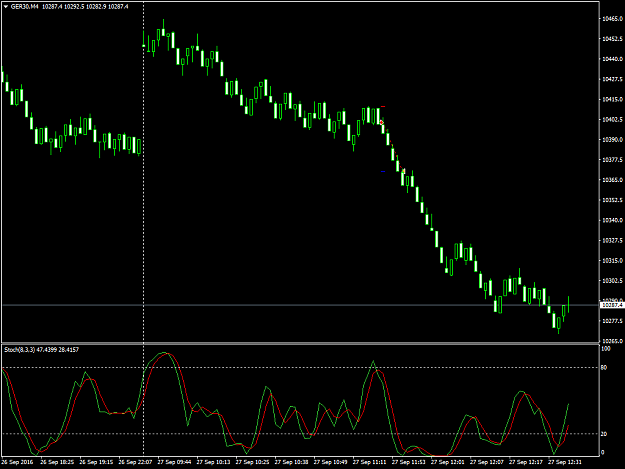Select the blue take-profit dash below entry
Viewport: 625px width, 469px height.
pyautogui.click(x=383, y=172)
